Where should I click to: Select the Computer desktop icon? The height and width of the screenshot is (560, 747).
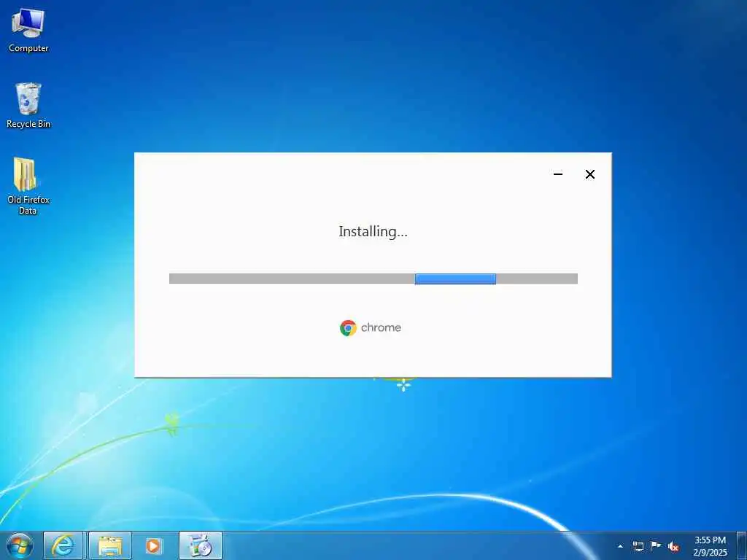click(28, 31)
